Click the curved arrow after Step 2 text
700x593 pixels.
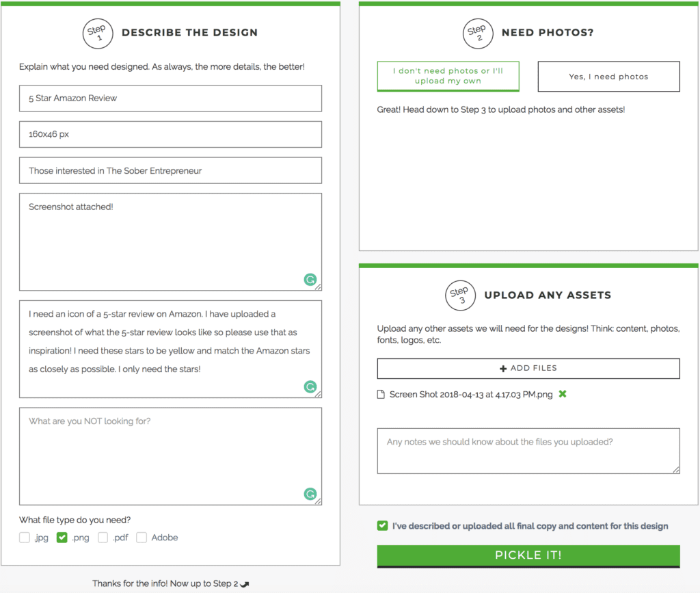[245, 584]
